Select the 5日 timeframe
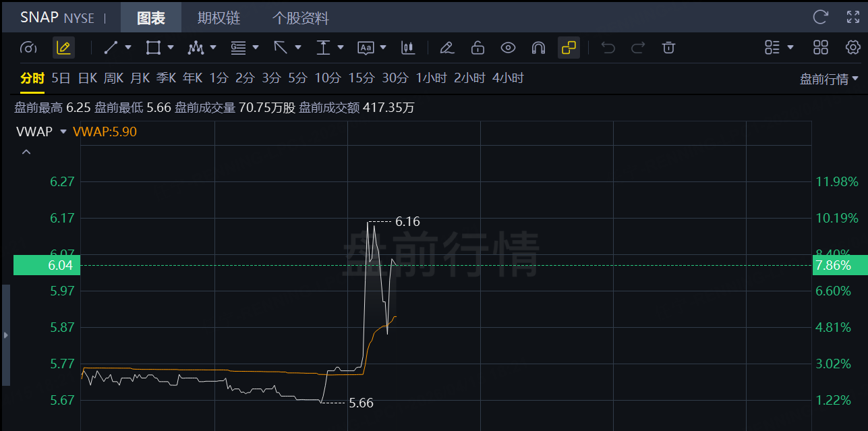Viewport: 868px width, 431px height. 61,78
